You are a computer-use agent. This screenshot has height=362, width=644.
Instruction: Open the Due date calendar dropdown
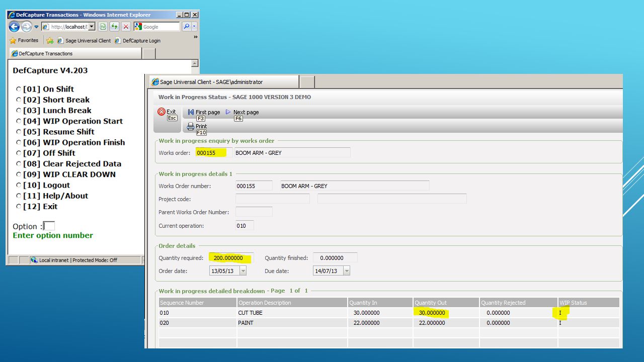pos(346,271)
